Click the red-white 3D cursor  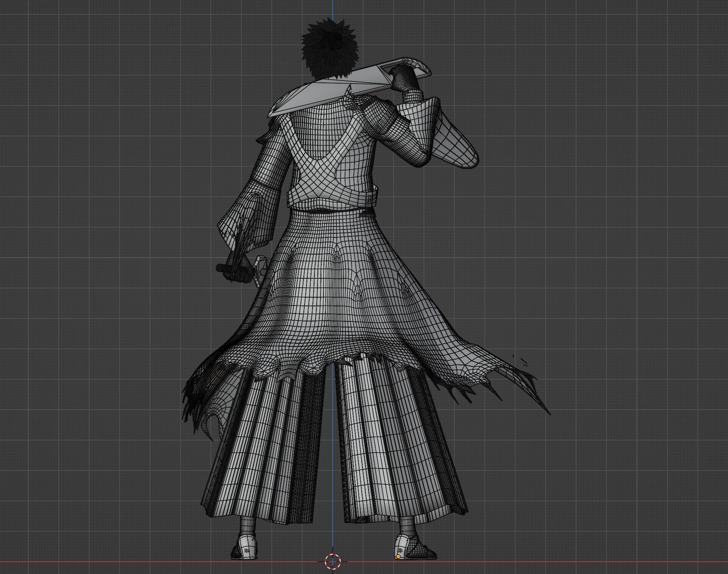click(x=333, y=561)
